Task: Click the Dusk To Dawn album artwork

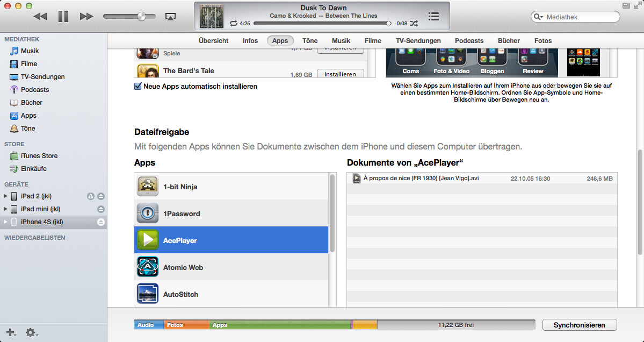Action: pos(212,16)
